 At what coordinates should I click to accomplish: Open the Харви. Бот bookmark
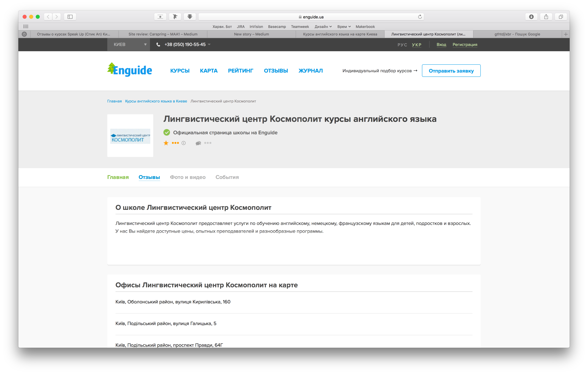point(222,27)
